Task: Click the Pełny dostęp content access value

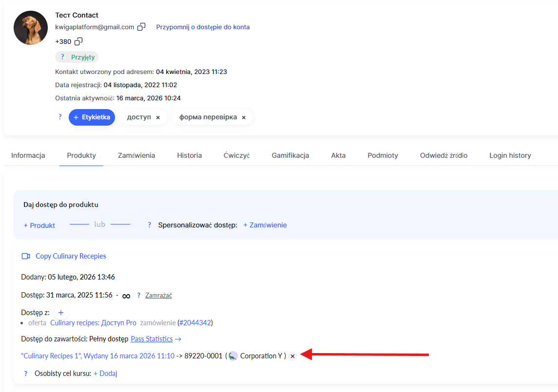Action: point(109,339)
